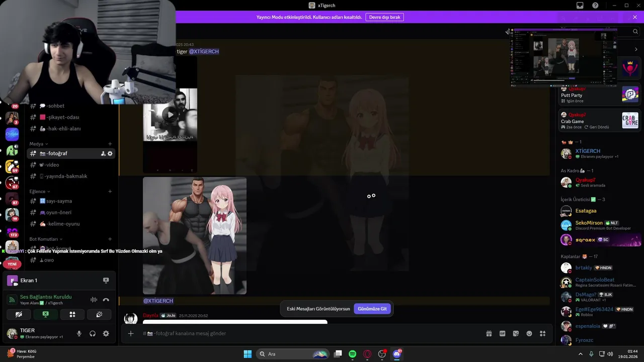Play the video thumbnail attachment

[x=170, y=115]
